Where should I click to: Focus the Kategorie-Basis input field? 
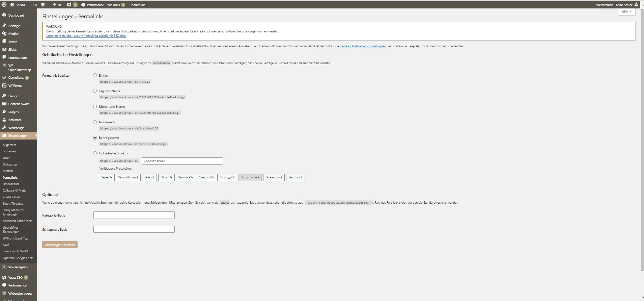(134, 215)
